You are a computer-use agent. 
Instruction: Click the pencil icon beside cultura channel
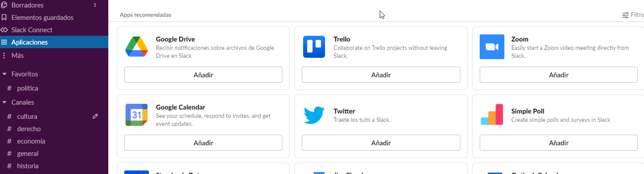95,116
